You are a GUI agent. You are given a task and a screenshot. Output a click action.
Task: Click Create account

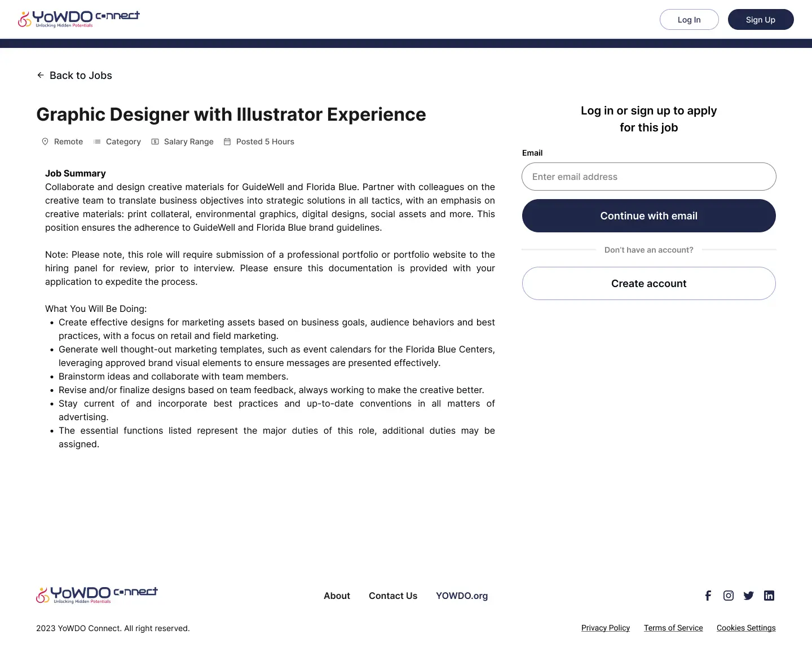point(648,283)
